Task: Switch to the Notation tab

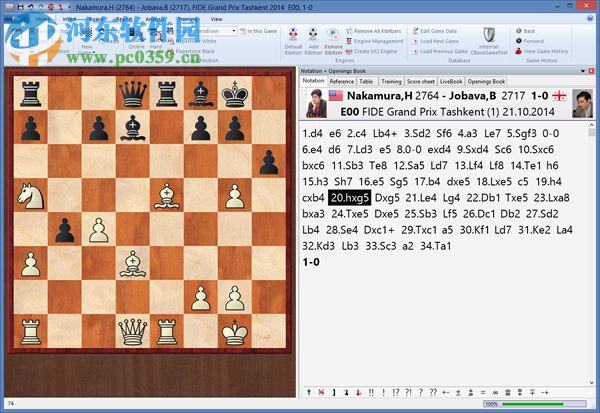Action: click(313, 81)
